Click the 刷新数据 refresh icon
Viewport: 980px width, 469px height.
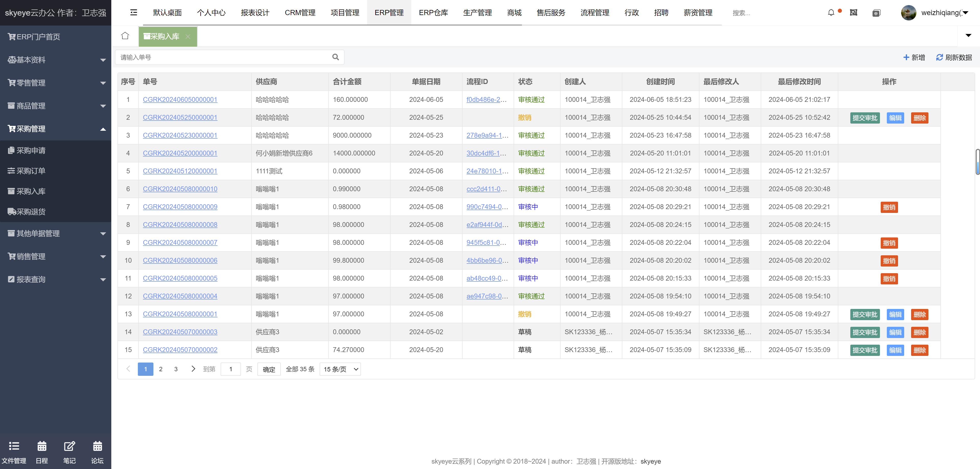pos(939,57)
